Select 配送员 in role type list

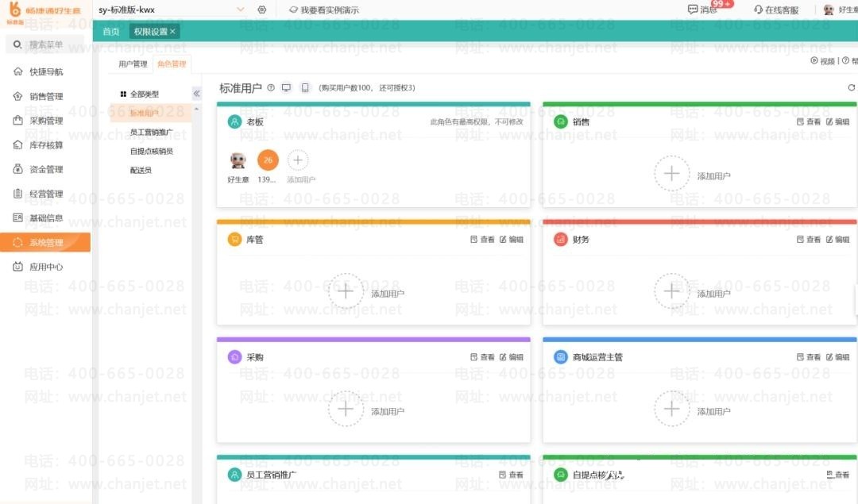pos(141,170)
